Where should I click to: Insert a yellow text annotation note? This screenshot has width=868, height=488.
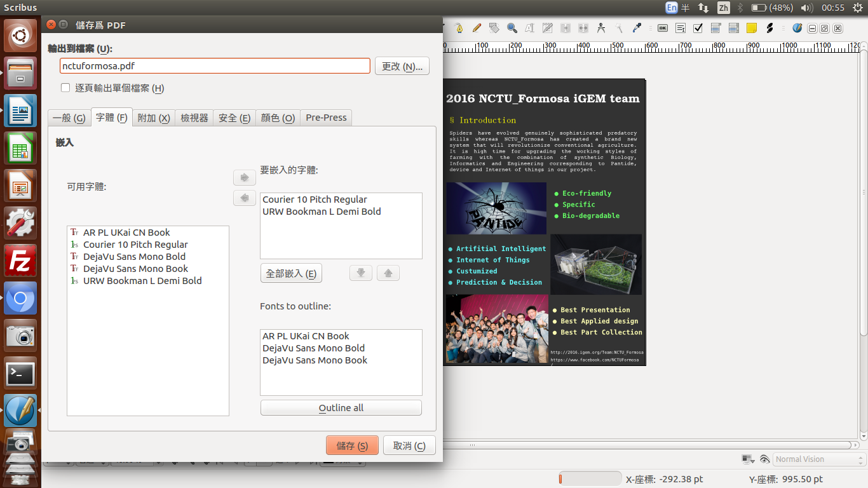(752, 28)
